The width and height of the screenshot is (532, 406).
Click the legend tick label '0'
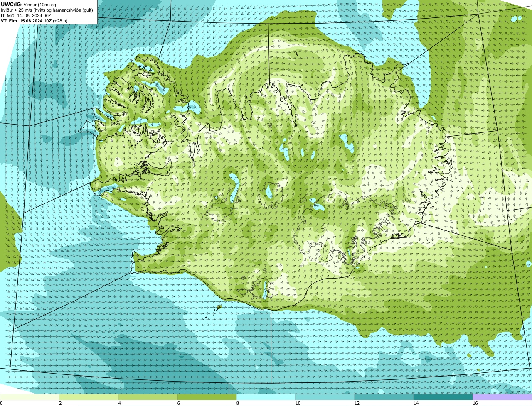[2, 403]
